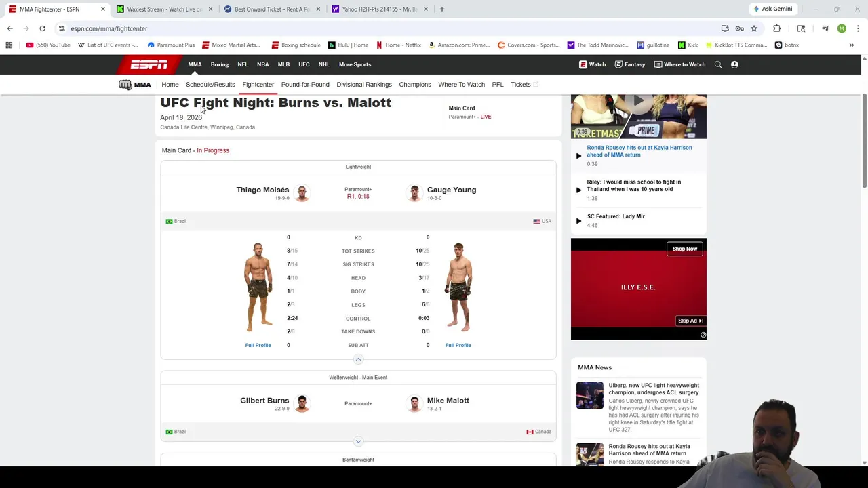The height and width of the screenshot is (488, 868).
Task: Open the UFC menu item
Action: (x=304, y=64)
